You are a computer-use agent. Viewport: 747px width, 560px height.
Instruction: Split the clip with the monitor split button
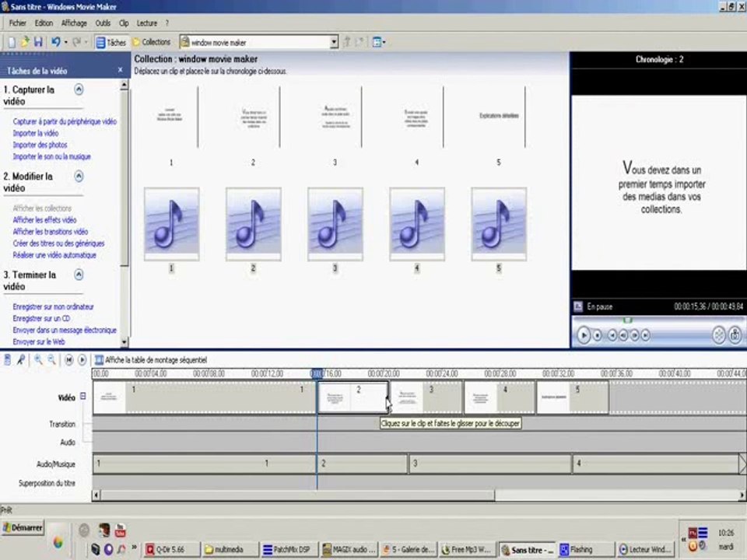719,335
